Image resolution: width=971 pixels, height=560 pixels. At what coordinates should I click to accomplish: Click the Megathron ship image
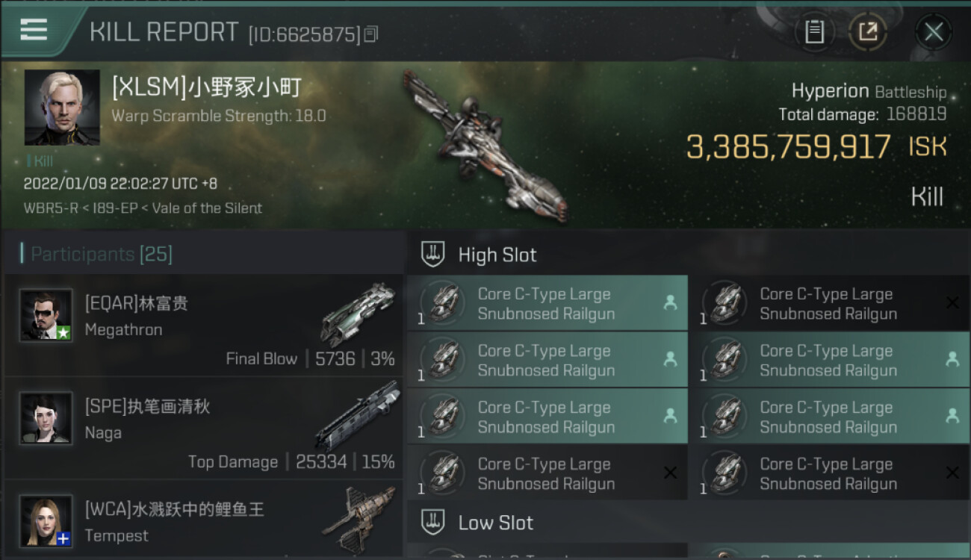coord(358,314)
